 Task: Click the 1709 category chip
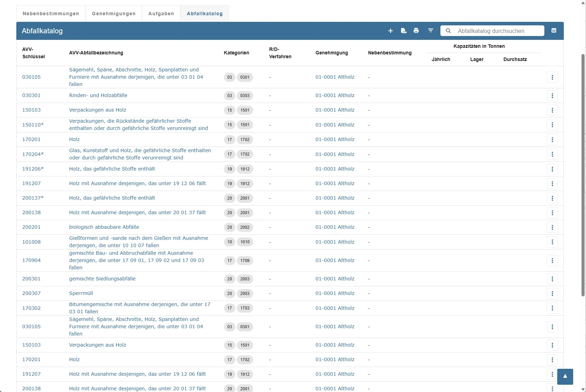245,261
